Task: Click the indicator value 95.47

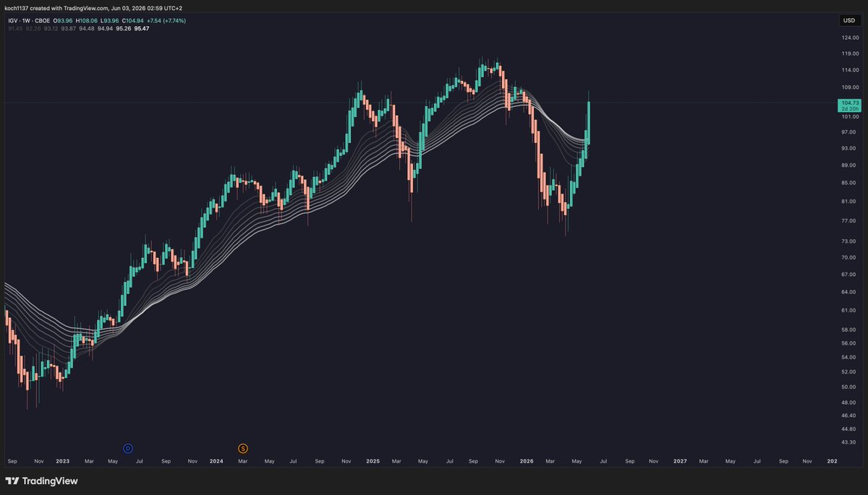Action: pos(140,28)
